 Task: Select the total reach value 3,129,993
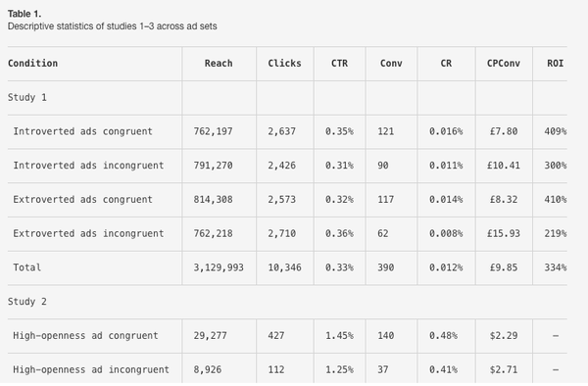[219, 267]
